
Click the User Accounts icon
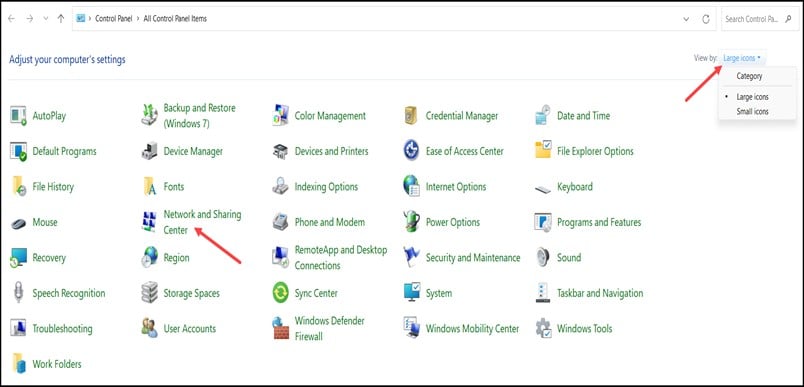pyautogui.click(x=149, y=329)
